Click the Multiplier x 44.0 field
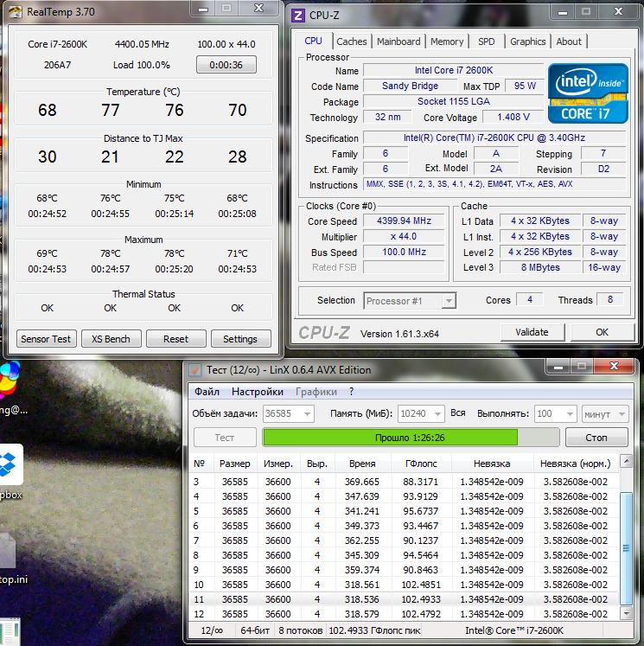The width and height of the screenshot is (644, 646). [x=404, y=236]
